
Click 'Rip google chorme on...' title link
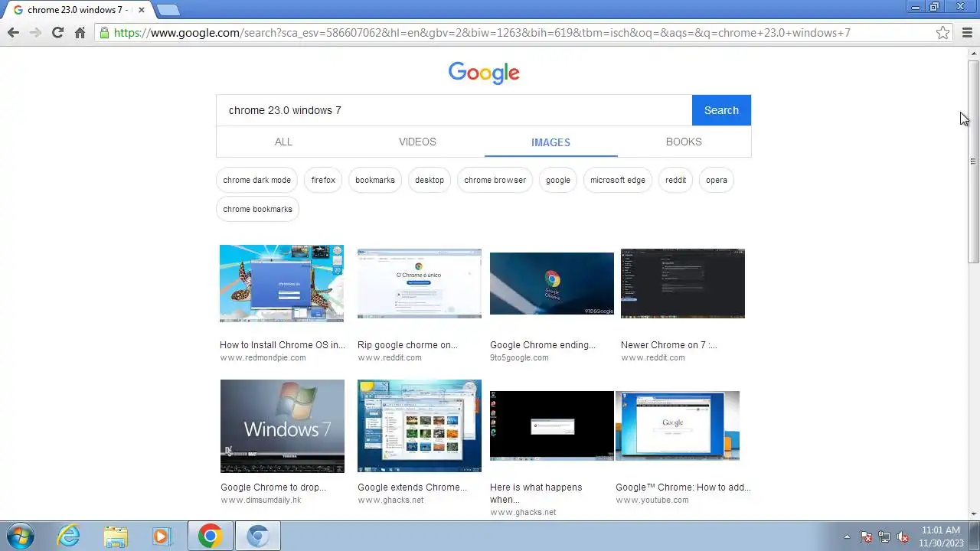(x=407, y=345)
